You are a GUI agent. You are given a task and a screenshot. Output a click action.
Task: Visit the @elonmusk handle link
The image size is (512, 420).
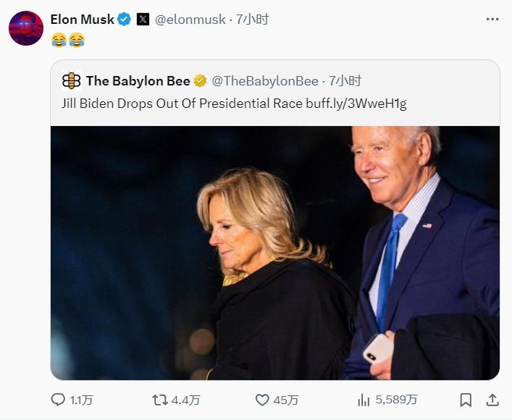pyautogui.click(x=190, y=20)
